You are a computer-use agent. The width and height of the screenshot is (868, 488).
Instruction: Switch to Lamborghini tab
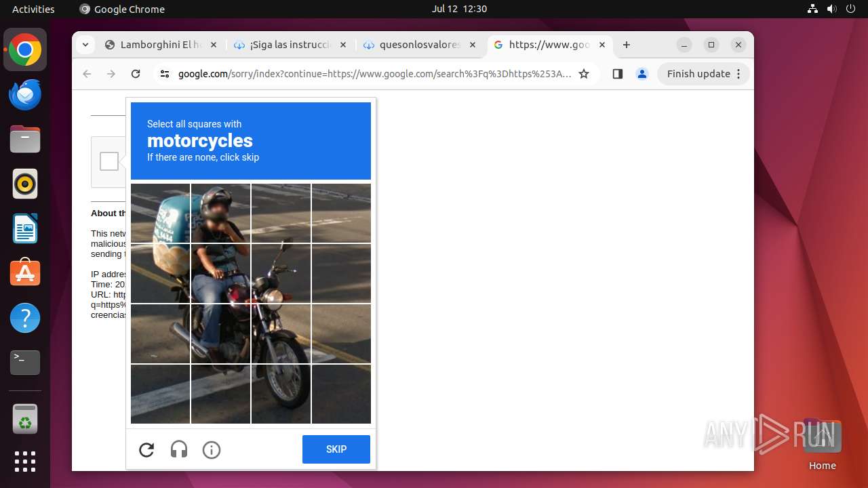click(161, 45)
